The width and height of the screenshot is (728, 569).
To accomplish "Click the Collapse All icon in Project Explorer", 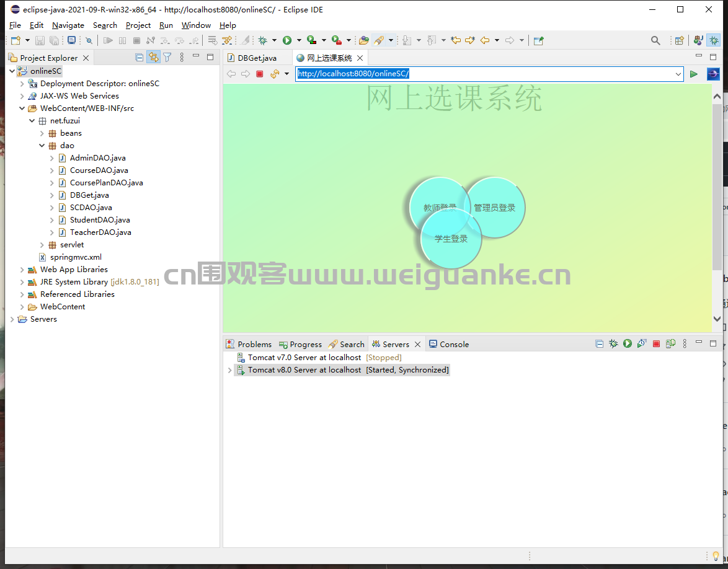I will tap(139, 57).
